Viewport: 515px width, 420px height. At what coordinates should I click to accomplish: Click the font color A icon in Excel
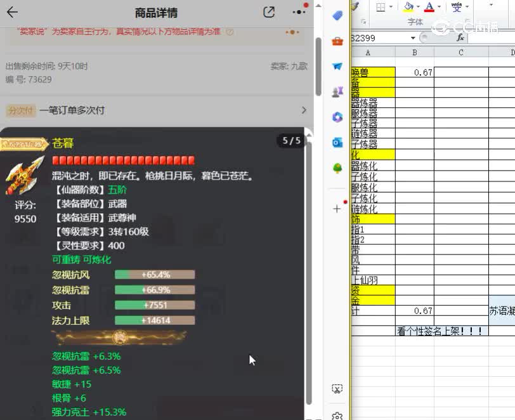[x=430, y=7]
